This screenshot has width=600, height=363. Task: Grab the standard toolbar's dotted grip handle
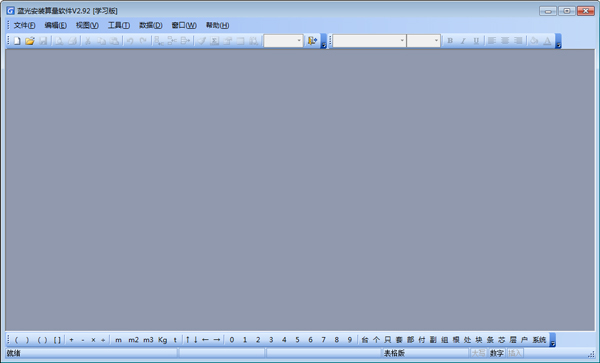click(8, 41)
